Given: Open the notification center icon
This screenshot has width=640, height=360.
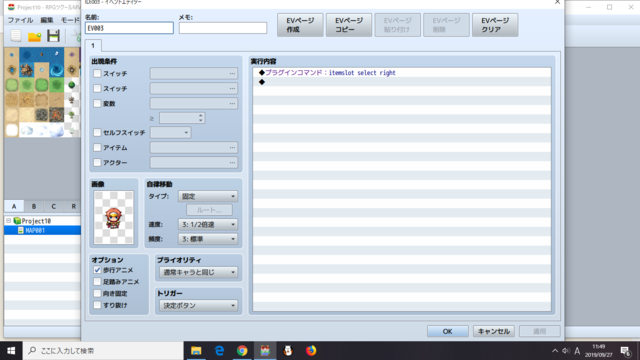Looking at the screenshot, I should coord(625,351).
